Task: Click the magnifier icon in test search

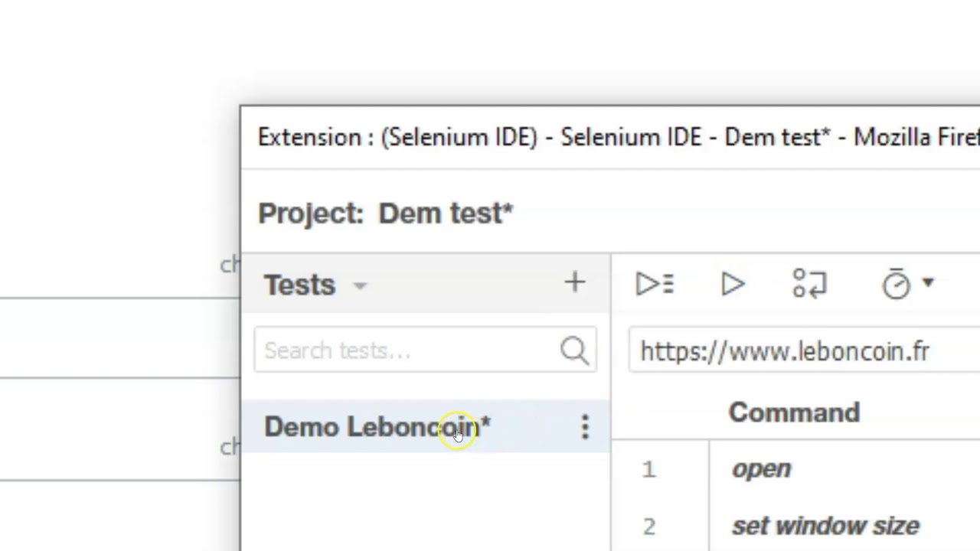Action: tap(574, 350)
